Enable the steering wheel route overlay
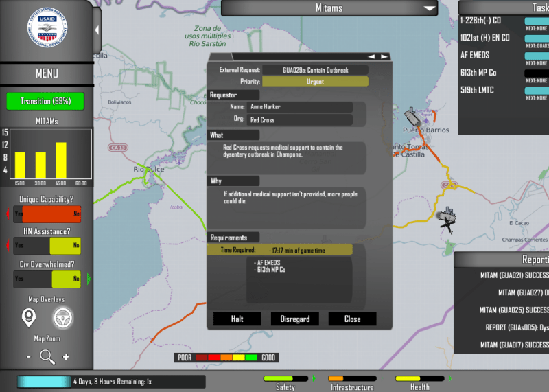Viewport: 549px width, 392px height. point(62,317)
